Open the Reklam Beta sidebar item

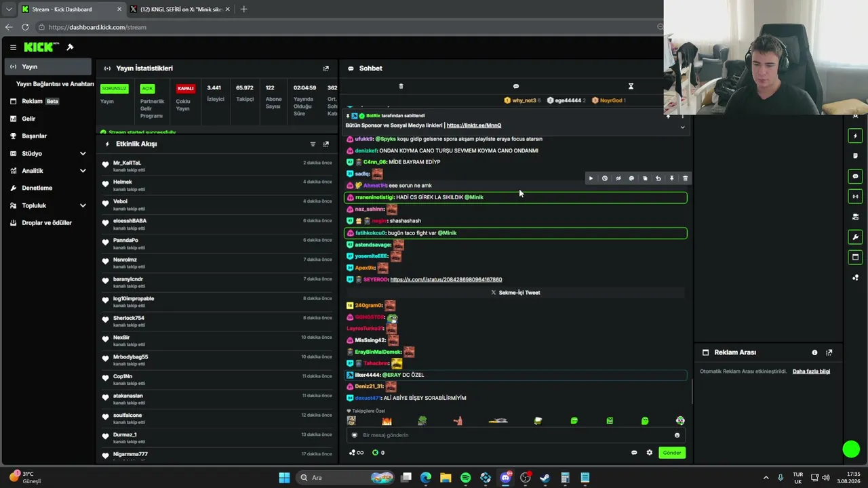(48, 101)
